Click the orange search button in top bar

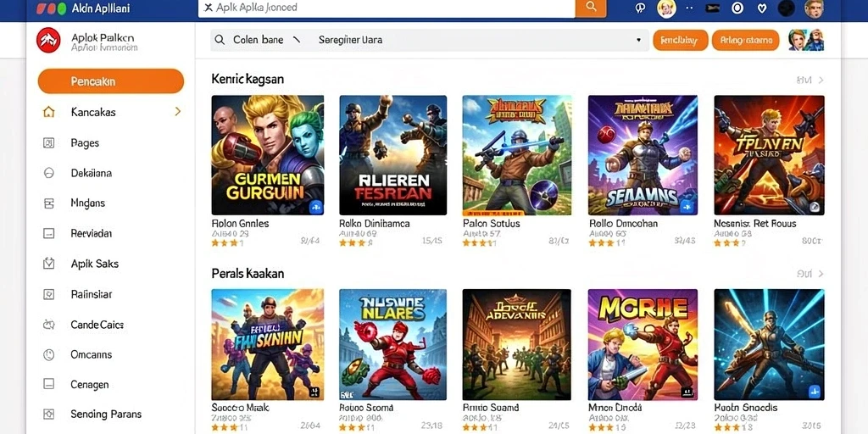[x=591, y=7]
